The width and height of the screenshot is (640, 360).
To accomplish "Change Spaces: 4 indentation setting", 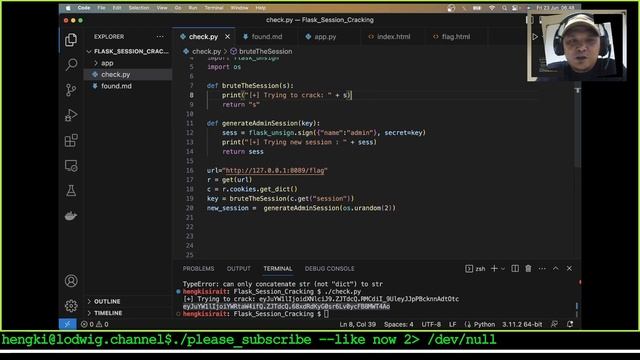I will pos(398,324).
